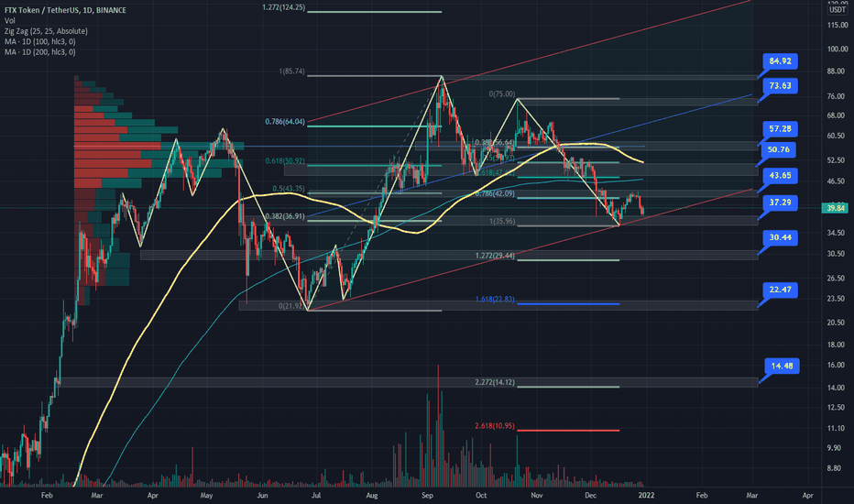This screenshot has width=854, height=504.
Task: Select the 0(21.92) Fibonacci label
Action: 291,306
